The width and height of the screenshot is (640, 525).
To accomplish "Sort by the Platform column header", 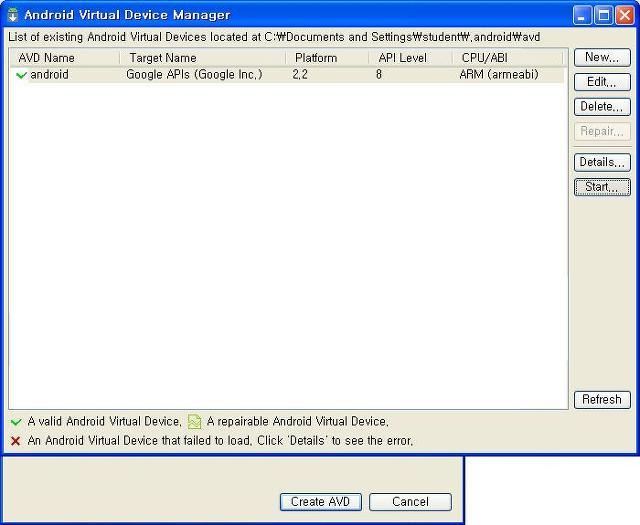I will [327, 58].
